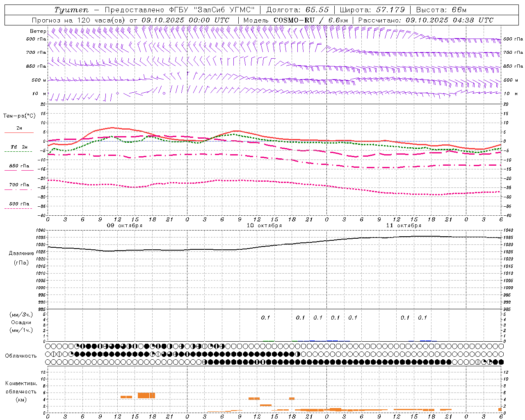The image size is (525, 420).
Task: Click the 700 гПа temperature legend entry
Action: pos(19,187)
